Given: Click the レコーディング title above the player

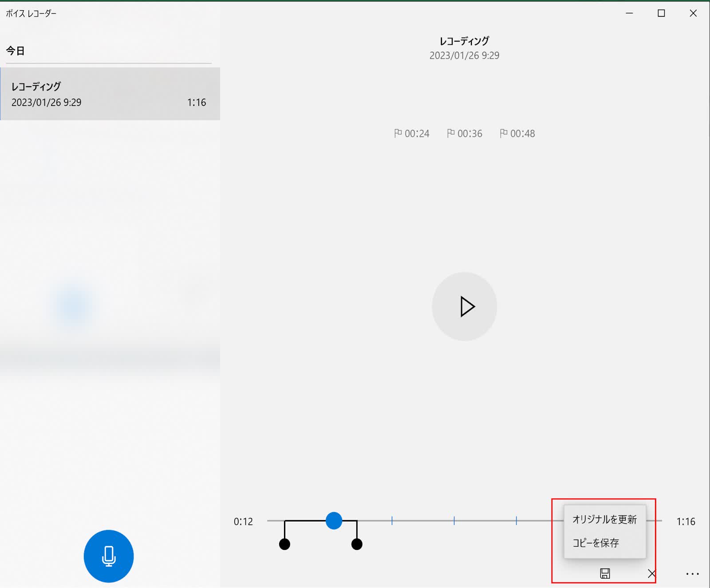Looking at the screenshot, I should 464,41.
